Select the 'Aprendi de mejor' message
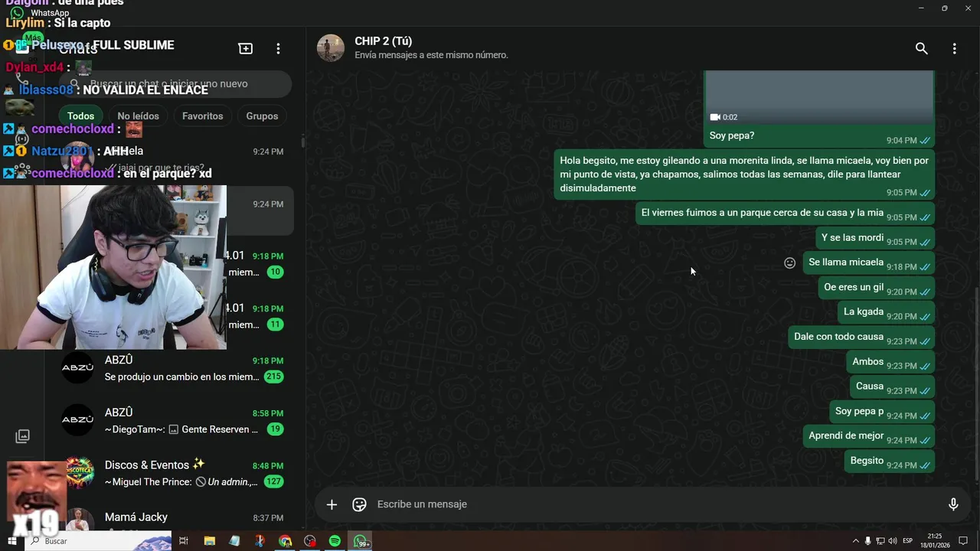 (869, 436)
